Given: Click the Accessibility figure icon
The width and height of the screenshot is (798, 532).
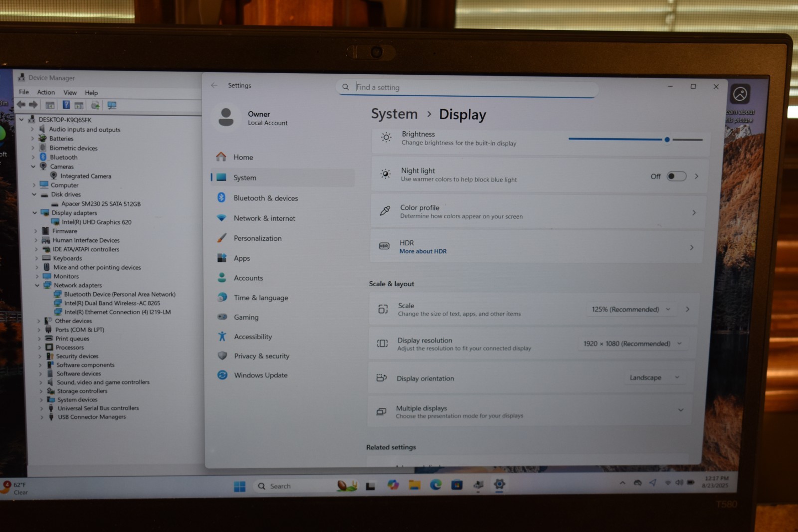Looking at the screenshot, I should click(x=222, y=336).
